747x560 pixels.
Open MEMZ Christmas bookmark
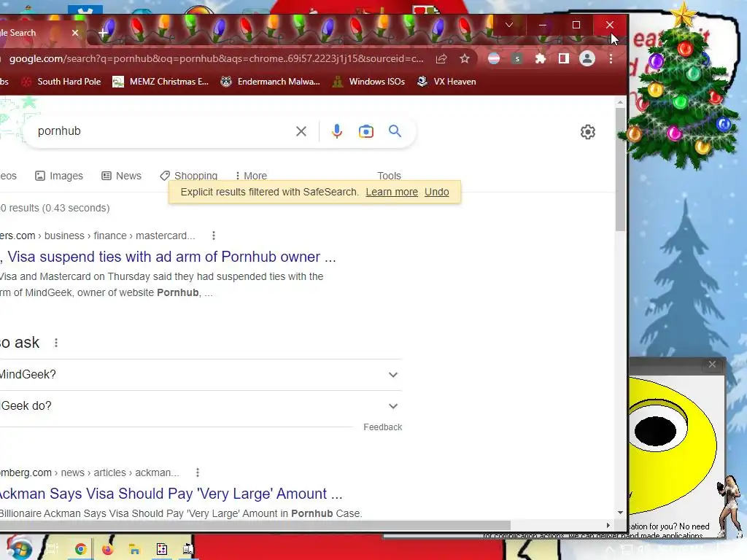[x=160, y=82]
